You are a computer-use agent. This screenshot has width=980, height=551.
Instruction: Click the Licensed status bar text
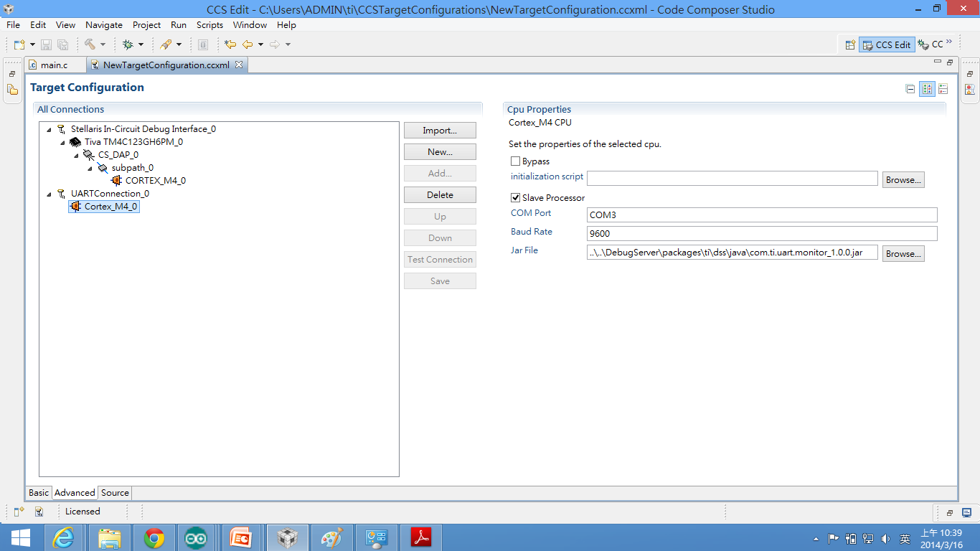coord(83,512)
